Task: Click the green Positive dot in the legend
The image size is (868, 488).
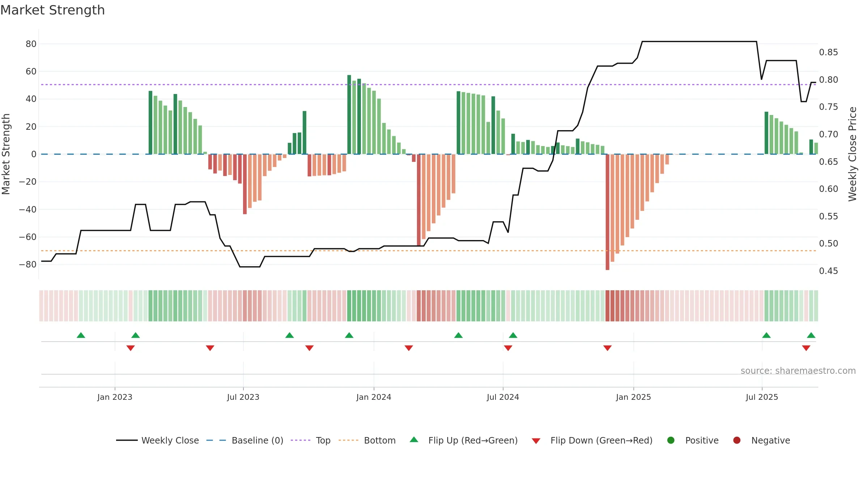Action: pyautogui.click(x=671, y=440)
